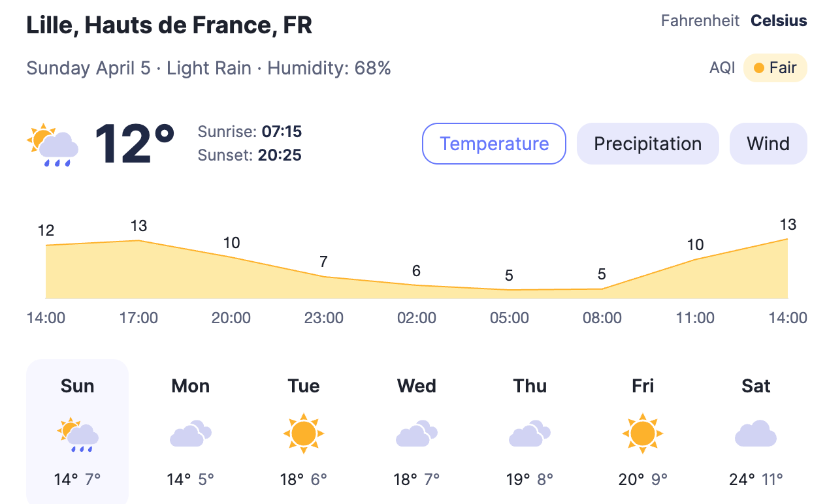This screenshot has height=504, width=827.
Task: Show the Temperature chart
Action: pos(494,144)
